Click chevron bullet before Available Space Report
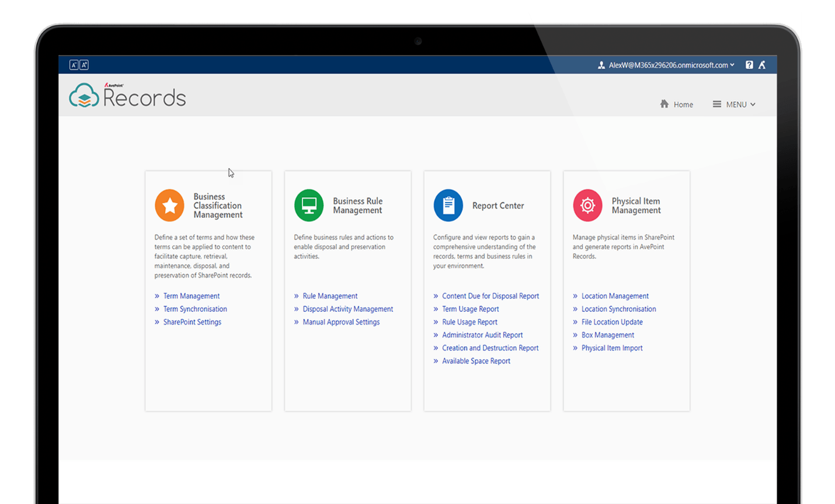 pos(436,361)
